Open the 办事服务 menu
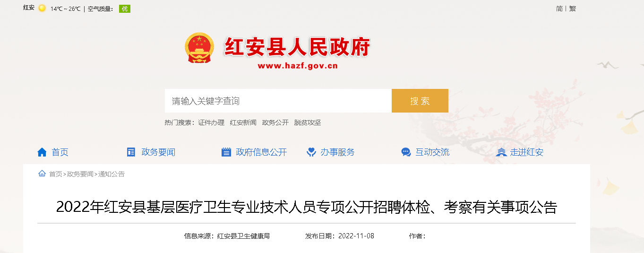Image resolution: width=644 pixels, height=253 pixels. (x=337, y=152)
